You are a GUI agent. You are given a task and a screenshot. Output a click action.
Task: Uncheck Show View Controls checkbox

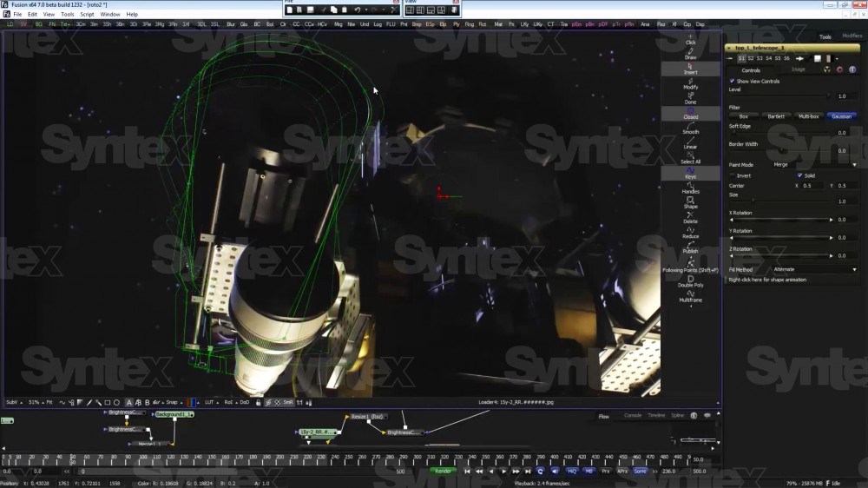tap(733, 82)
